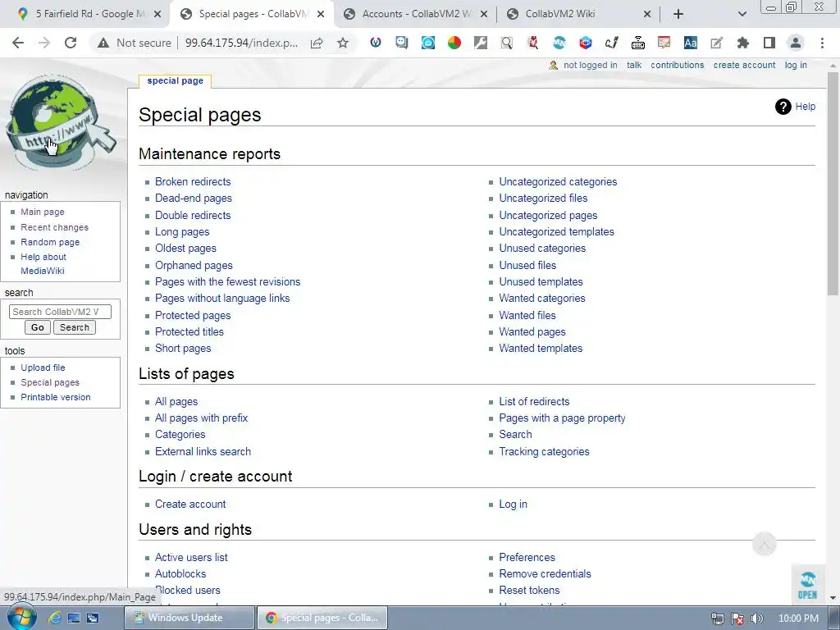Click the volume speaker tray icon
This screenshot has height=630, width=840.
tap(756, 619)
